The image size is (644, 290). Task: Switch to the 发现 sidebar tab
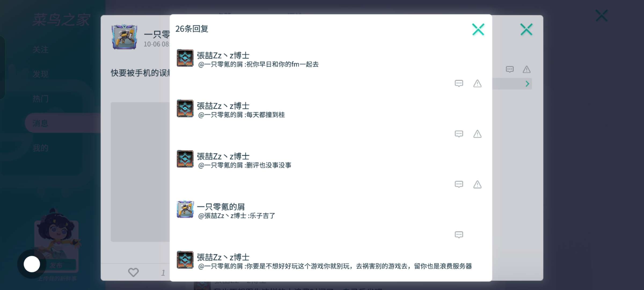click(x=41, y=74)
